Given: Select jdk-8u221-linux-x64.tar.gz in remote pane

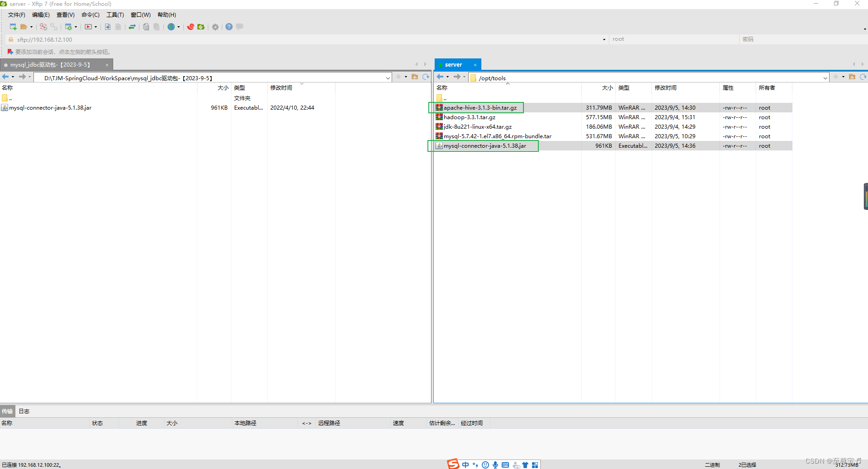Looking at the screenshot, I should pos(613,127).
